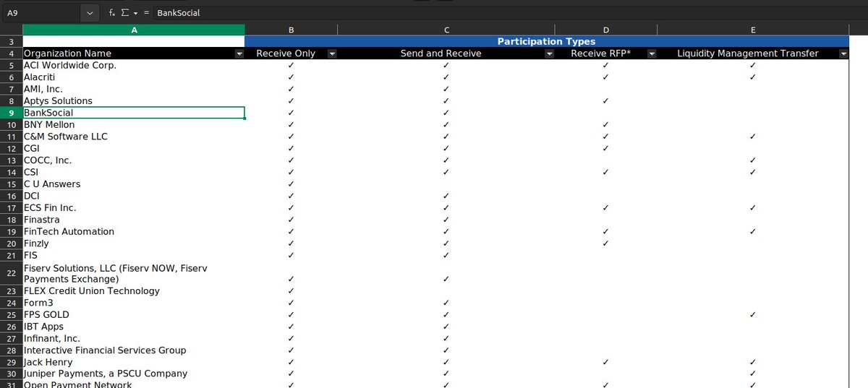The width and height of the screenshot is (868, 388).
Task: Select the COCC, Inc. cell
Action: coord(134,160)
